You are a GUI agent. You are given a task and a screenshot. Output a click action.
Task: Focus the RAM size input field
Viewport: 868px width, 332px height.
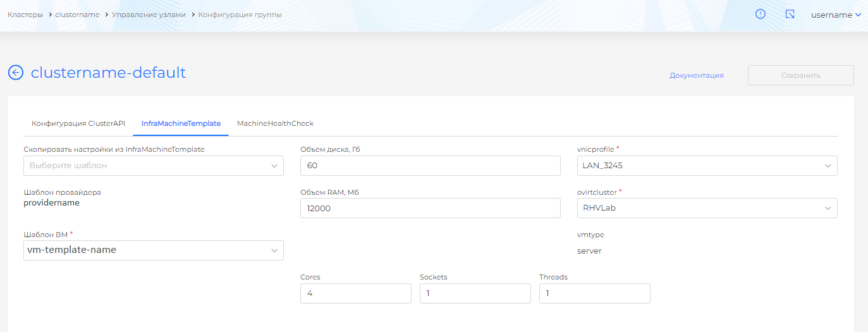click(x=430, y=208)
